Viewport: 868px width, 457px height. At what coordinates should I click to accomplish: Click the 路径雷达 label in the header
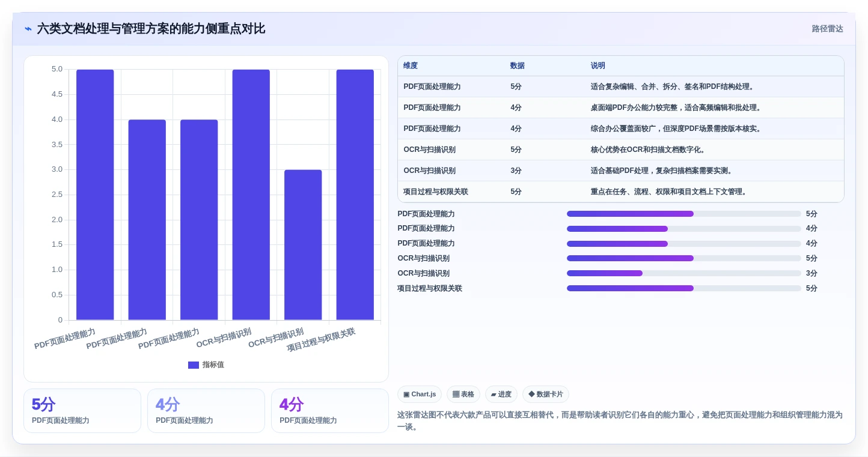point(827,29)
